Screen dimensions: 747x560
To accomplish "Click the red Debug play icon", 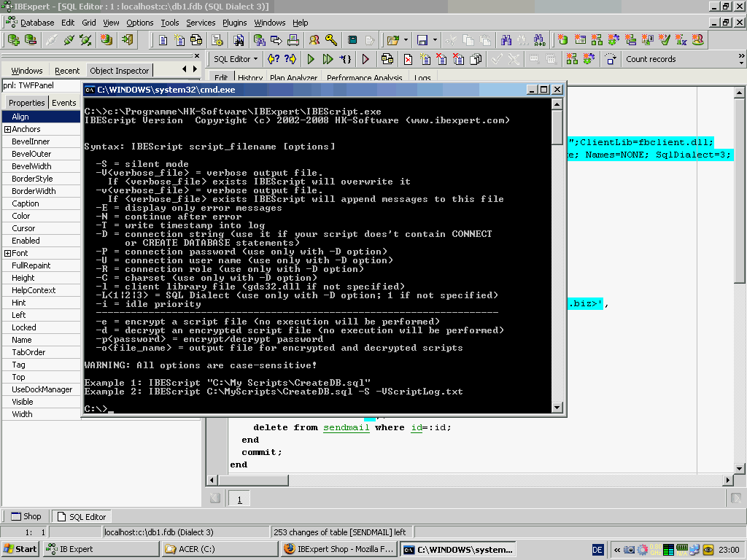I will [x=365, y=59].
